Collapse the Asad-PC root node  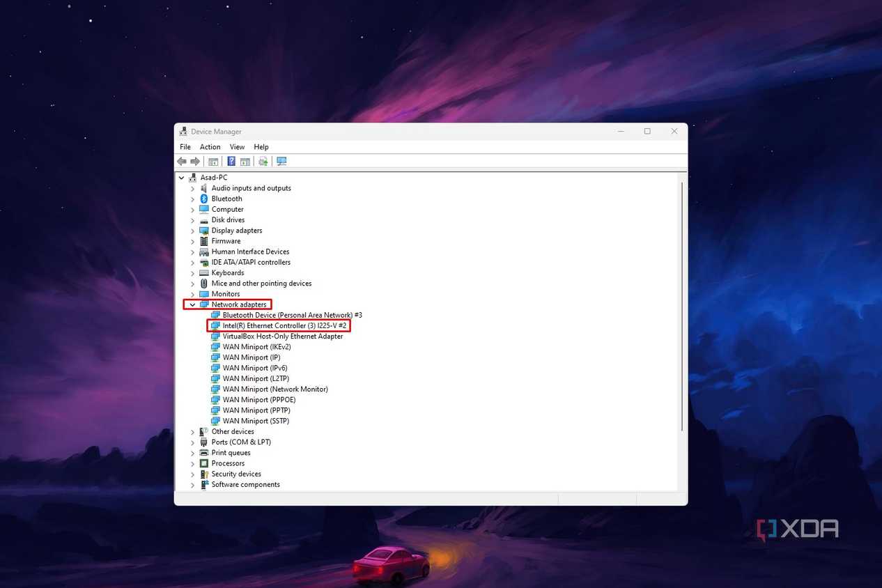[x=182, y=178]
